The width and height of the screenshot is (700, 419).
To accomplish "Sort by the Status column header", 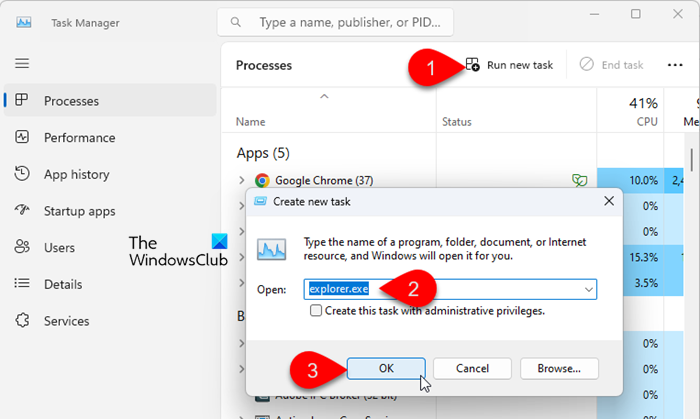I will (457, 122).
